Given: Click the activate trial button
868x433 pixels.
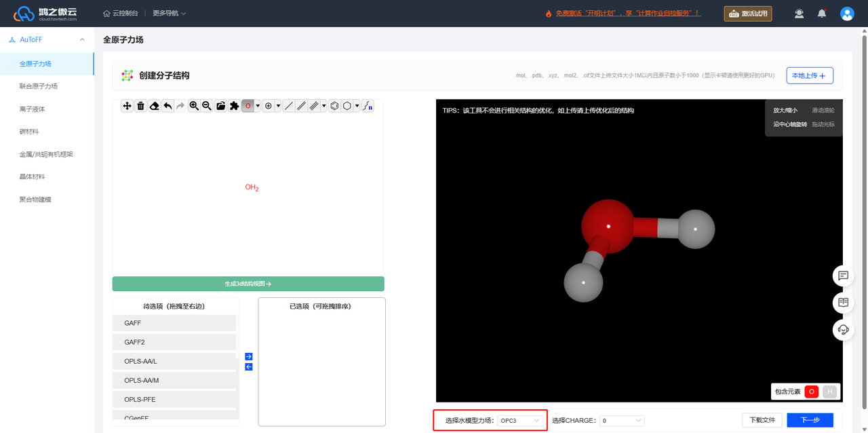Looking at the screenshot, I should [x=748, y=14].
